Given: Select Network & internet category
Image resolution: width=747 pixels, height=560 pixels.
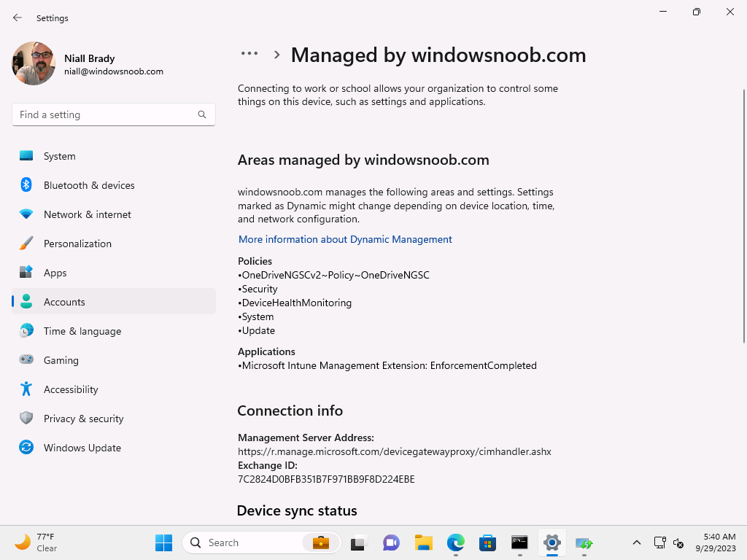Looking at the screenshot, I should (113, 214).
